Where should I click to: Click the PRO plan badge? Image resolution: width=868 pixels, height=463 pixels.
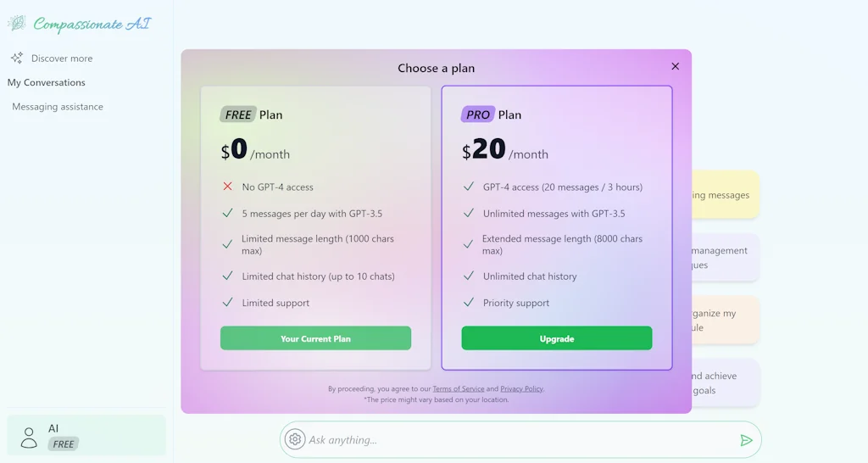[478, 114]
